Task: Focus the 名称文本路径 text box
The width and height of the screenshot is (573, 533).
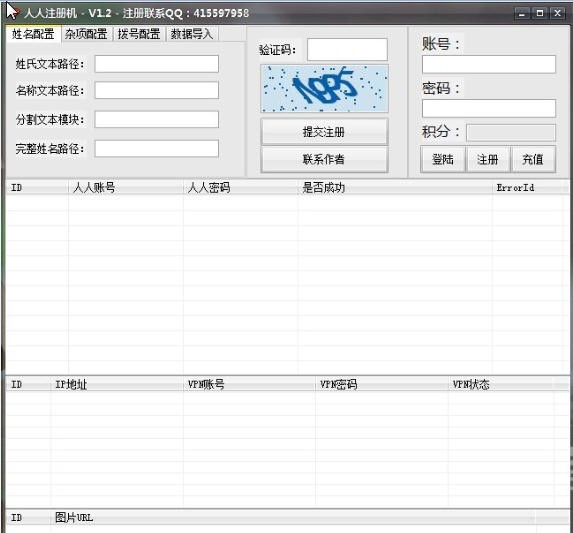Action: (156, 90)
